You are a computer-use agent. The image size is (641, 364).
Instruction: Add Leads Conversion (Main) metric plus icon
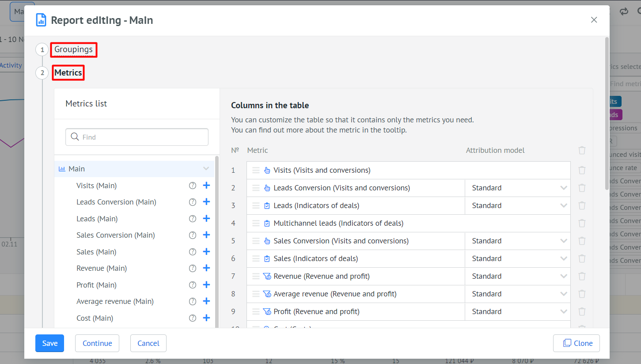[206, 202]
